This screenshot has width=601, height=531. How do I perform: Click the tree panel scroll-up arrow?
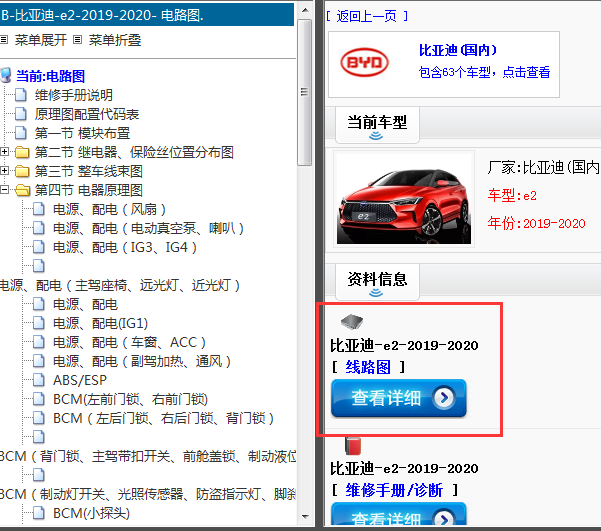(305, 10)
